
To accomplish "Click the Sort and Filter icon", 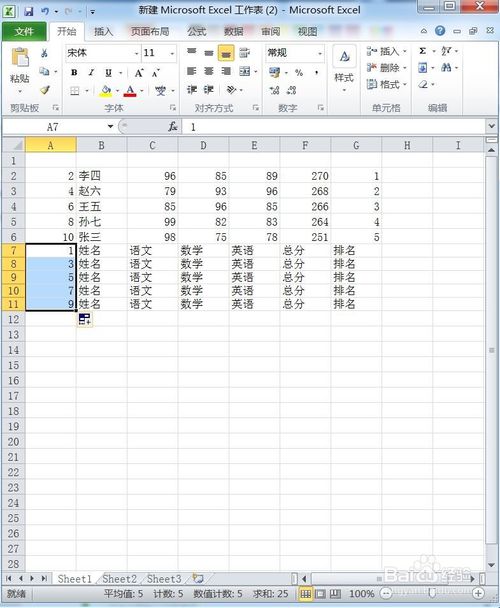I will pos(446,51).
